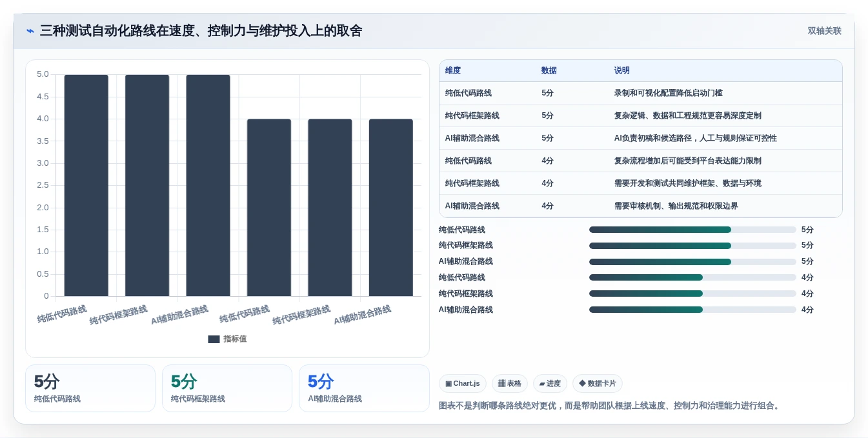Click the 数据 column header

tap(549, 71)
